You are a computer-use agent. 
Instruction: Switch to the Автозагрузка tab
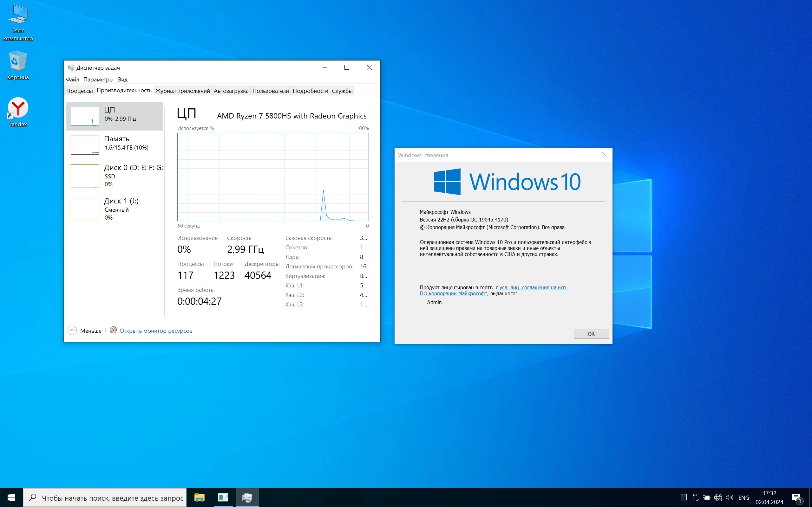[x=231, y=91]
